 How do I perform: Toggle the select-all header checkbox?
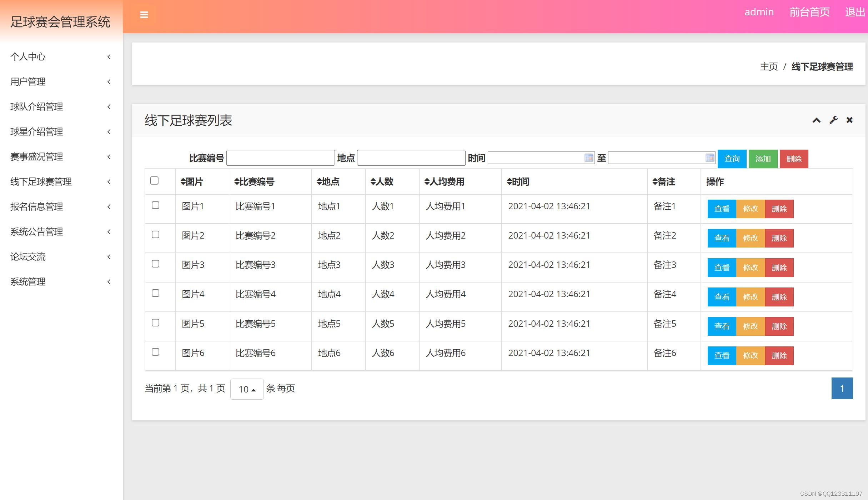(x=154, y=181)
